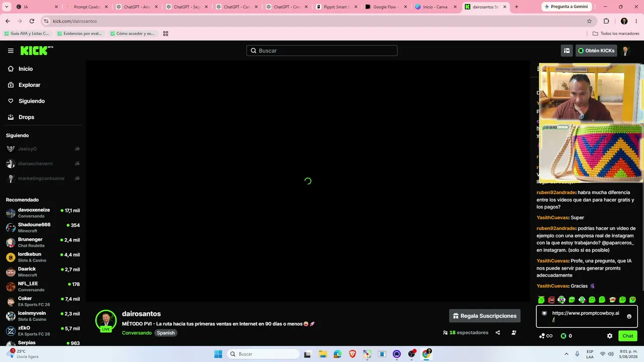644x362 pixels.
Task: Reload the page
Action: point(32,21)
